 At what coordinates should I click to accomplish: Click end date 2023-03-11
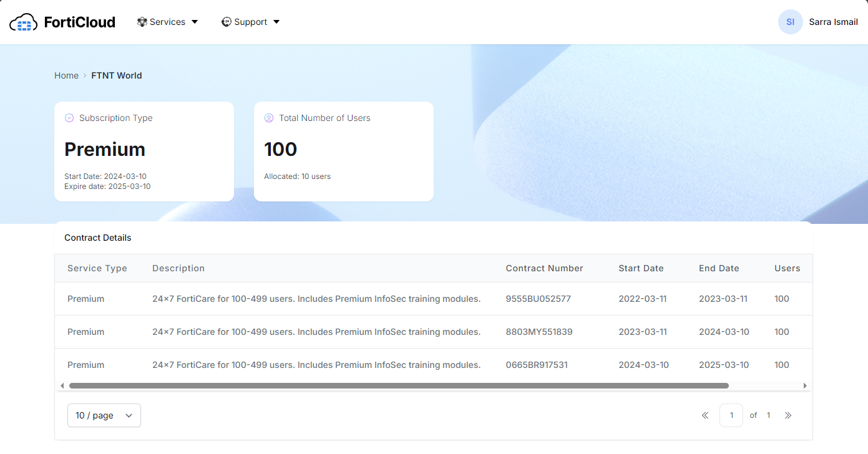click(723, 299)
